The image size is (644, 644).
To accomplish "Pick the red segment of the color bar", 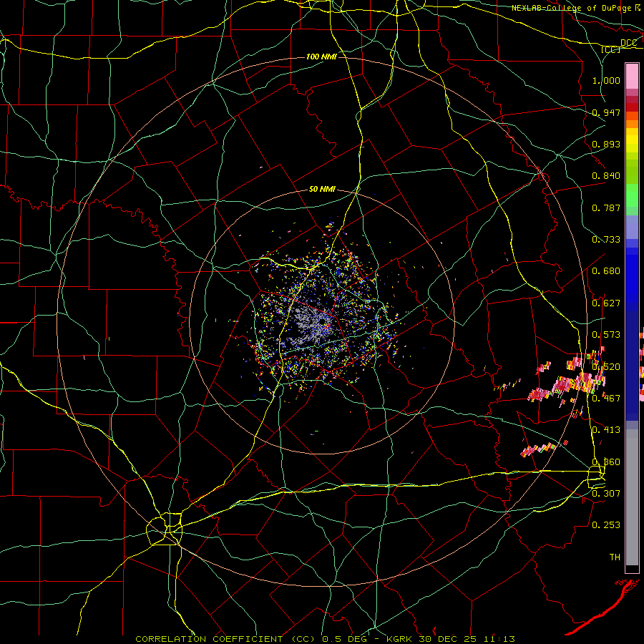I will tap(632, 107).
